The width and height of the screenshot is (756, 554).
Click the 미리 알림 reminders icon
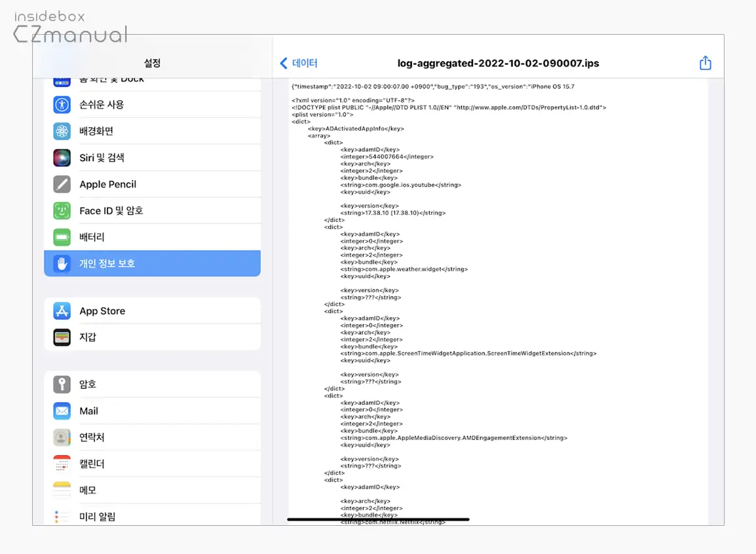point(62,517)
